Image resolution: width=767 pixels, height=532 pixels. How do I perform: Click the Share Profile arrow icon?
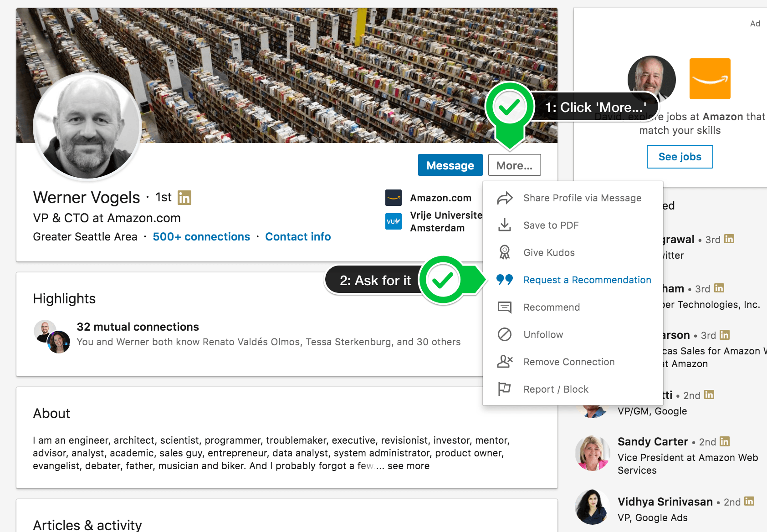click(x=505, y=198)
